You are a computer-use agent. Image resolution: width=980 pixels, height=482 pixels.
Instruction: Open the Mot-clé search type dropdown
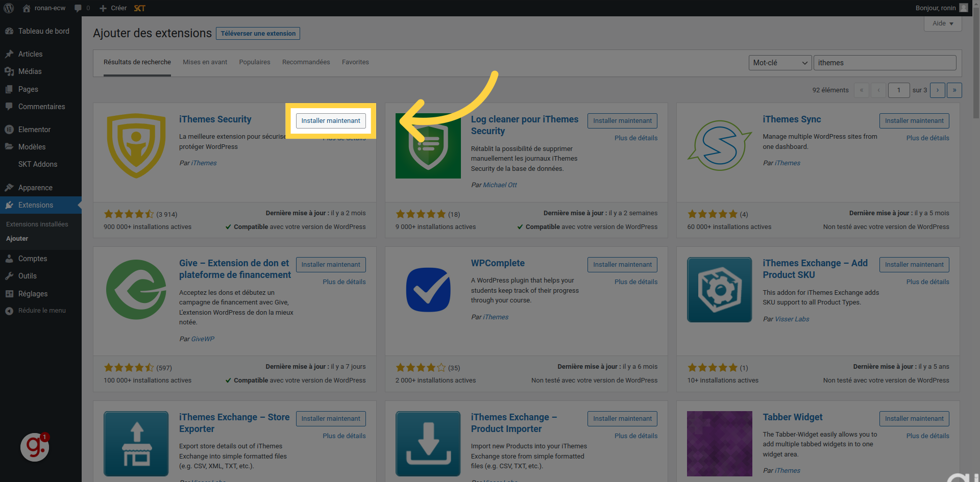(x=780, y=63)
